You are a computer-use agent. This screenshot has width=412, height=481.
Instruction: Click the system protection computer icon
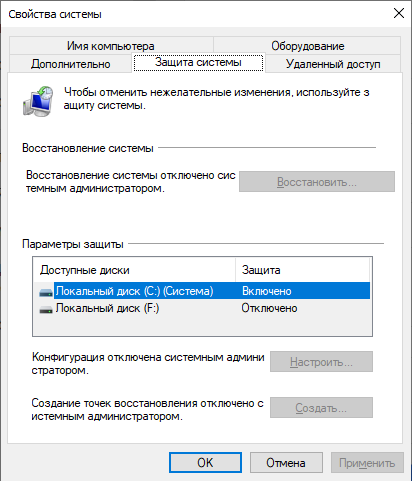tap(38, 101)
